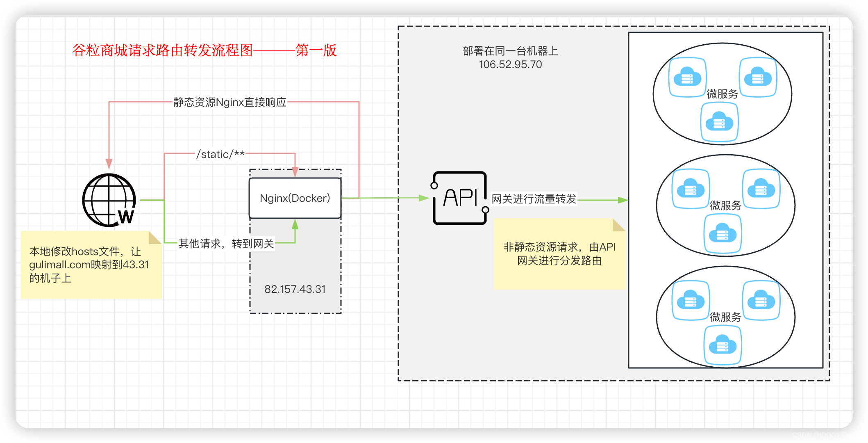Click top-left cloud server icon in middle microservice group
Image resolution: width=868 pixels, height=443 pixels.
pyautogui.click(x=691, y=189)
